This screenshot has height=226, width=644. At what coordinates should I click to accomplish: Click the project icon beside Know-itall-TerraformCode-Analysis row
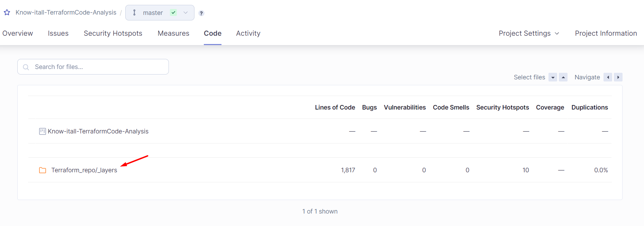click(x=43, y=131)
